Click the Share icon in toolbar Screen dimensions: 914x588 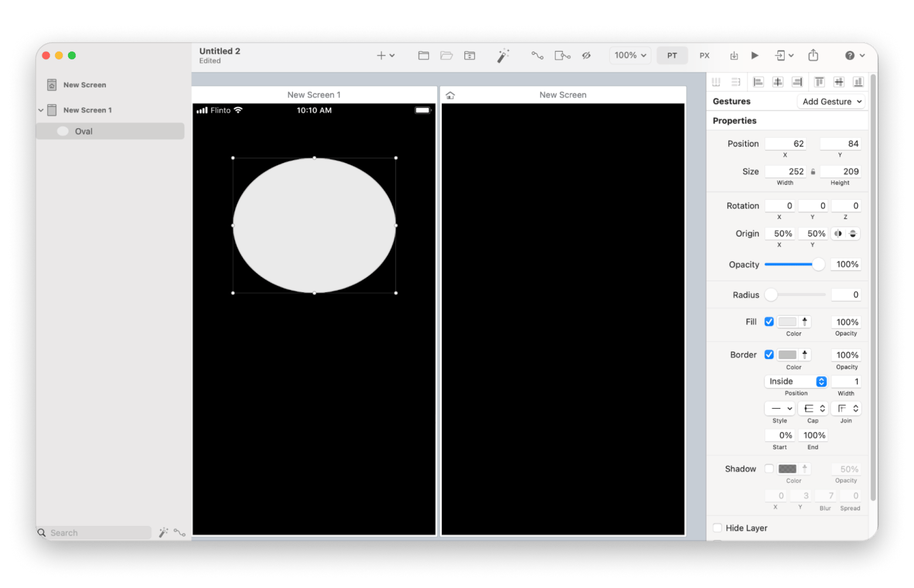pos(813,56)
